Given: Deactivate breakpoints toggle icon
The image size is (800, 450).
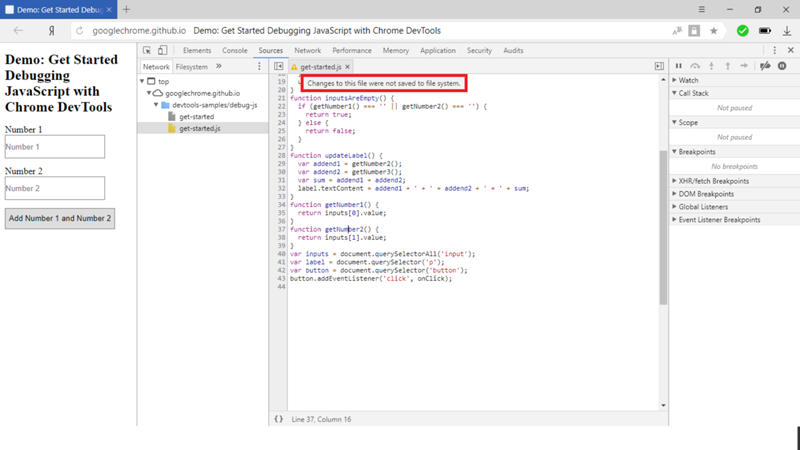Looking at the screenshot, I should pos(765,66).
